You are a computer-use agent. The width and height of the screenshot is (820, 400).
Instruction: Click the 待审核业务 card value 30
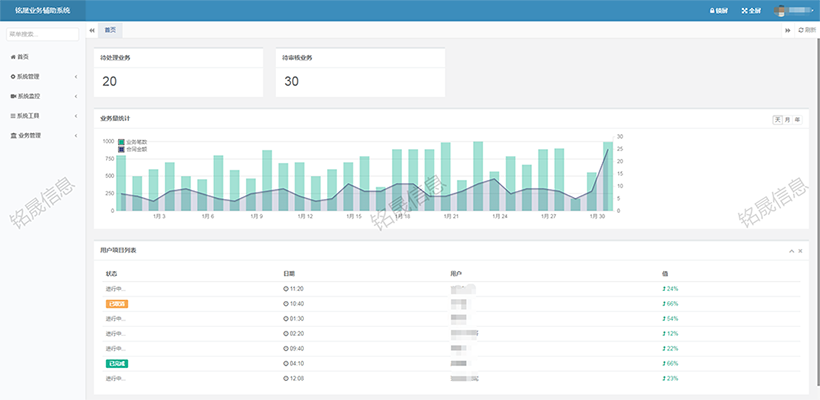tap(291, 82)
